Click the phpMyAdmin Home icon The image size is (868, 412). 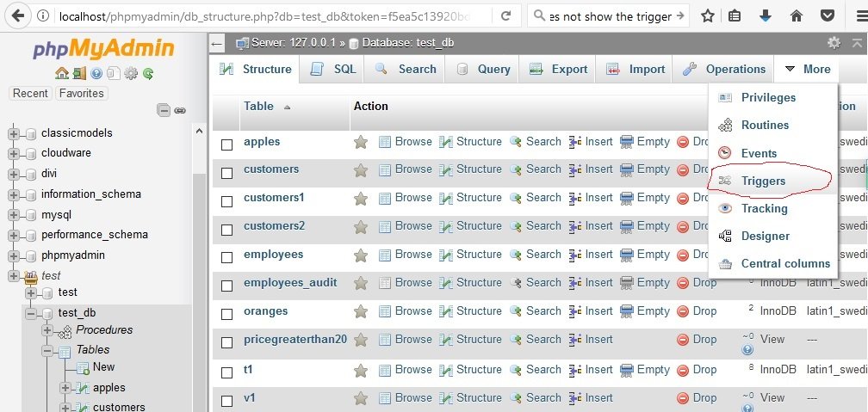point(61,74)
